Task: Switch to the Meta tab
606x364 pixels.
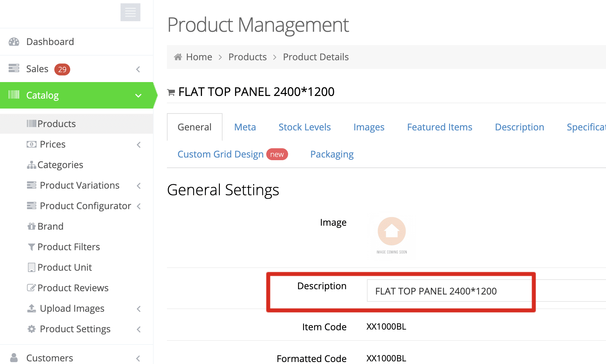Action: click(245, 127)
